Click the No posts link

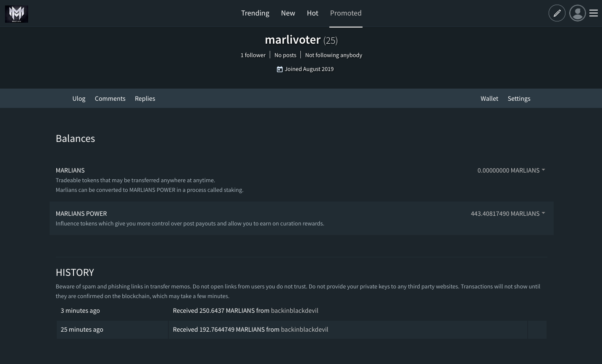285,55
